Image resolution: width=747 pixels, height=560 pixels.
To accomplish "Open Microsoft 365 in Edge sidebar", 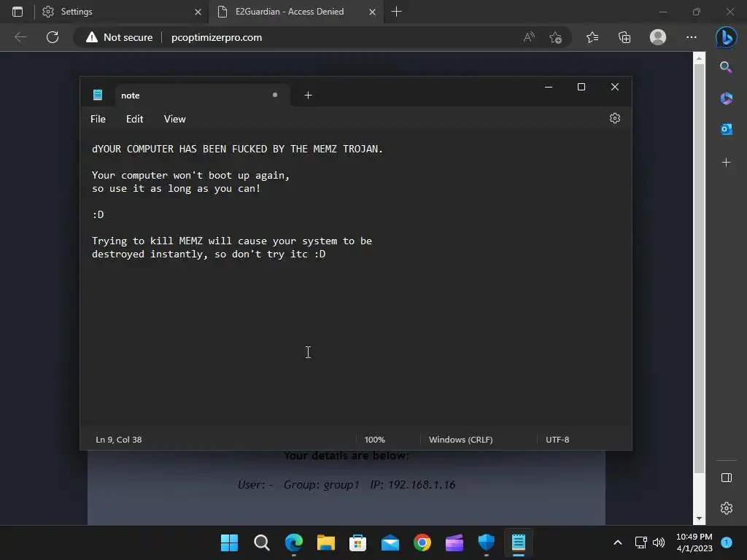I will click(726, 98).
